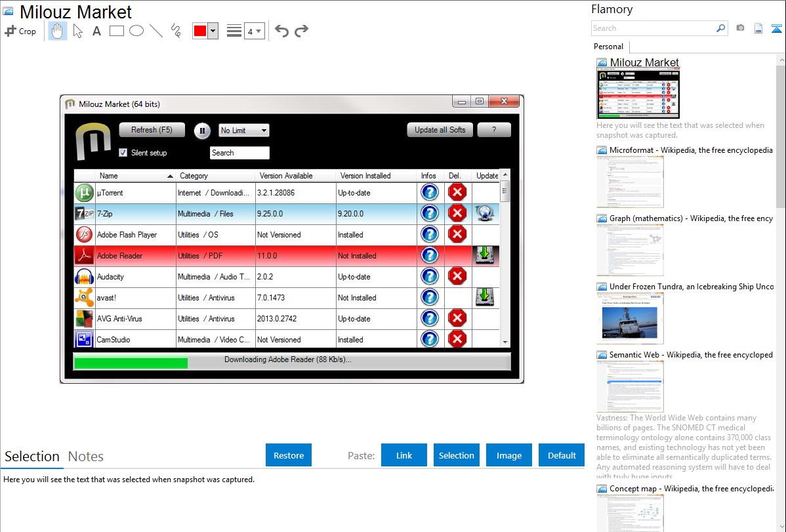Click the red color swatch
The image size is (786, 532).
pos(200,31)
